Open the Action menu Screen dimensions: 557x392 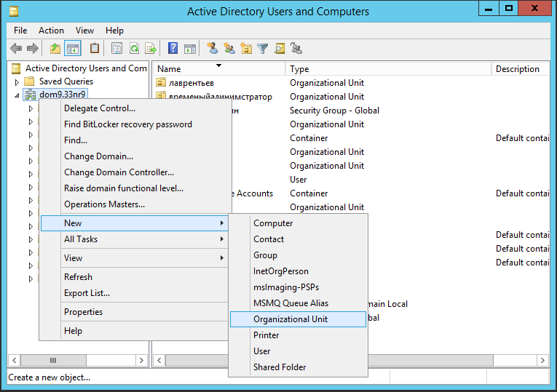pos(51,31)
